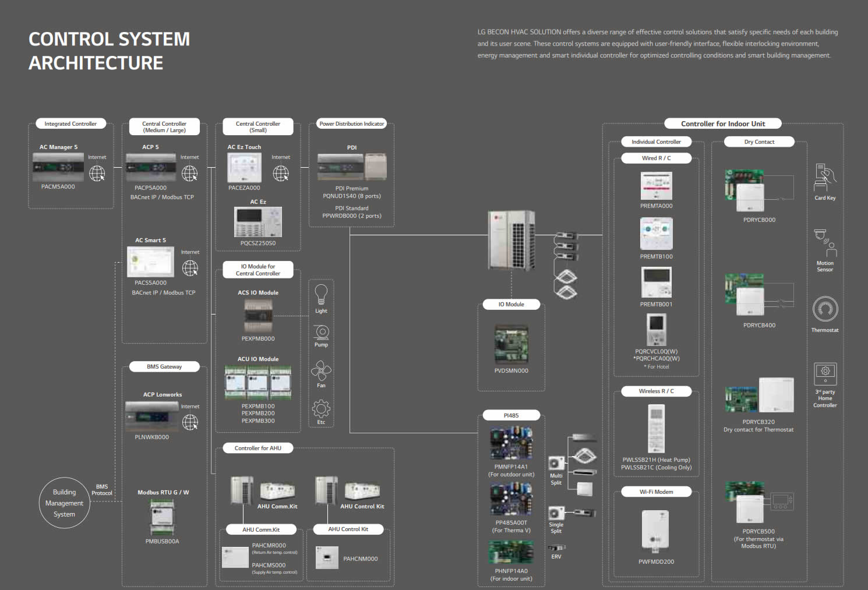Click the PDRYCB320 dry contact image

759,395
